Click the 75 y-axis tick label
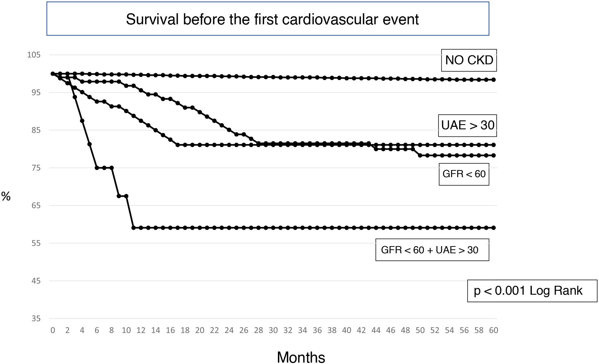 [x=36, y=168]
